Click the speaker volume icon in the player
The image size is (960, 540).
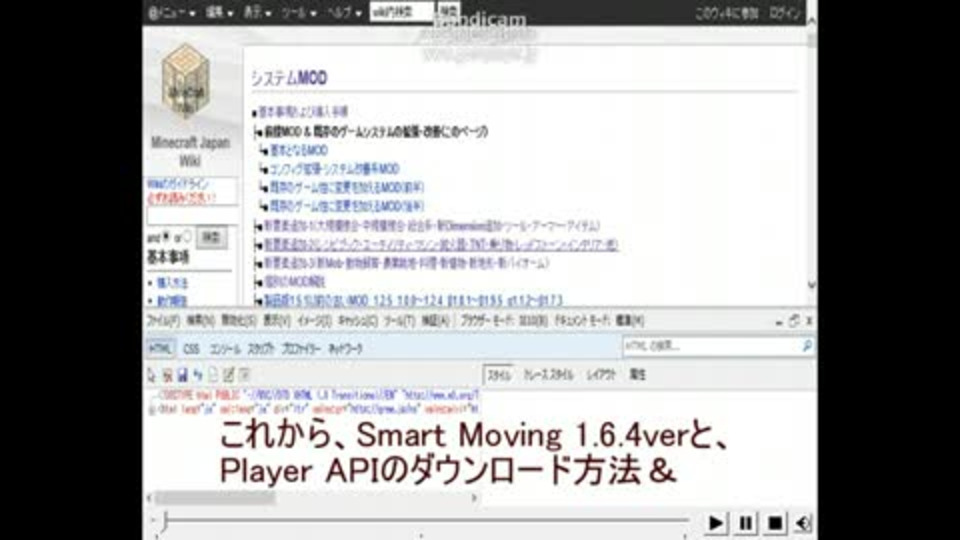(x=803, y=523)
